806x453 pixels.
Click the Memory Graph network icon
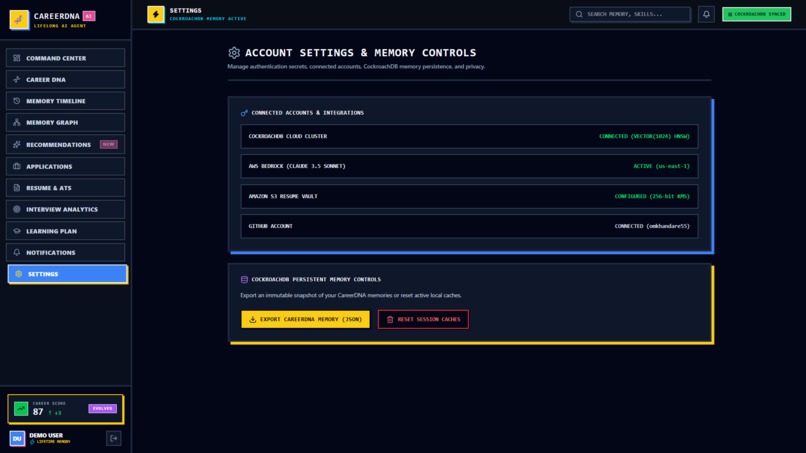[17, 122]
